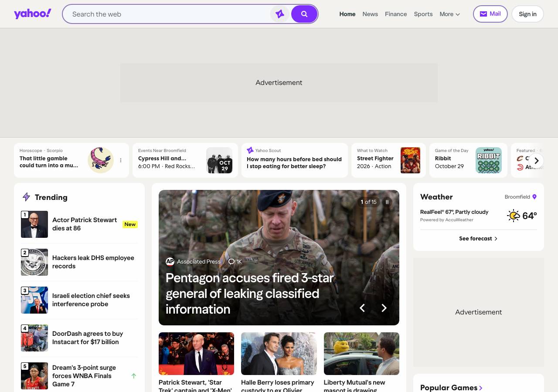Open the Mail button
This screenshot has height=392, width=558.
click(x=490, y=14)
